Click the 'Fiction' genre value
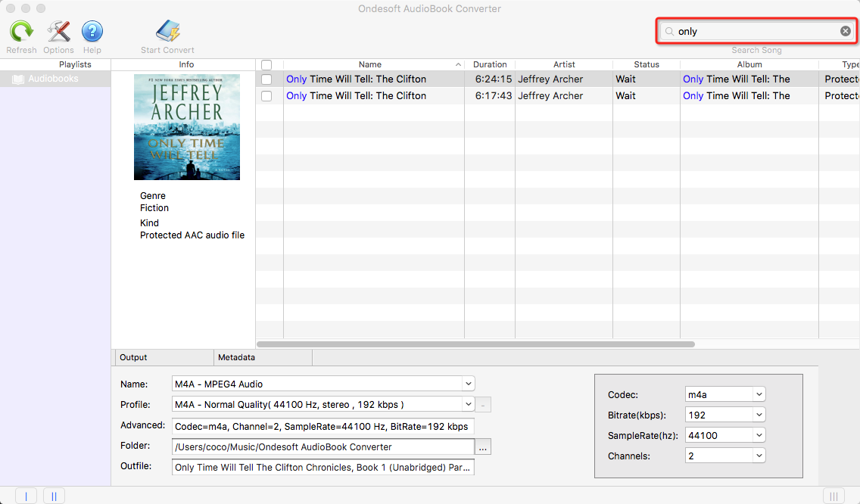The height and width of the screenshot is (504, 860). (154, 208)
